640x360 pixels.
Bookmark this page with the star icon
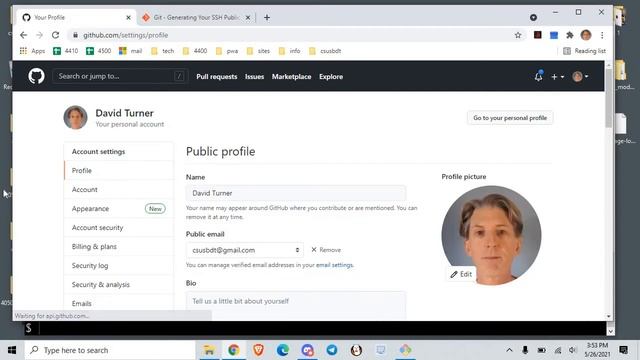coord(518,35)
